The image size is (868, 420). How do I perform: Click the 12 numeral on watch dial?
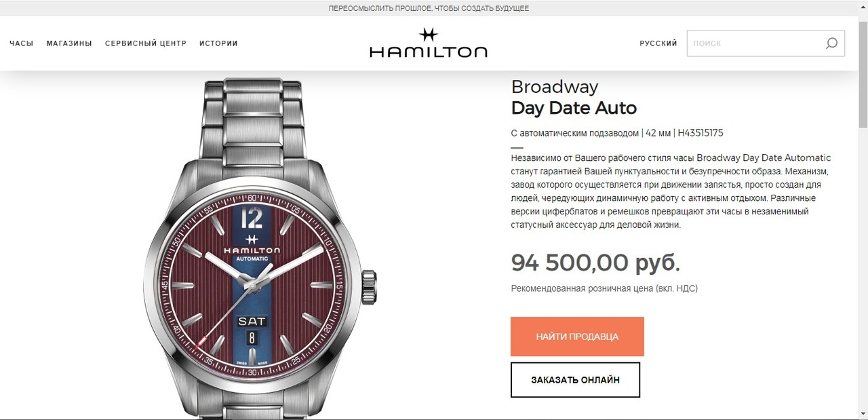click(252, 218)
